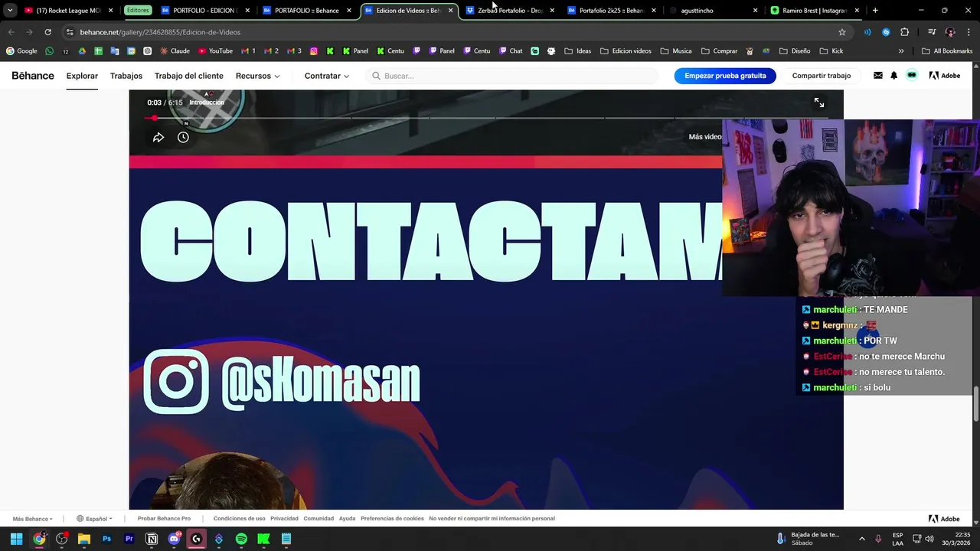980x551 pixels.
Task: Enter video fullscreen mode
Action: click(x=819, y=103)
